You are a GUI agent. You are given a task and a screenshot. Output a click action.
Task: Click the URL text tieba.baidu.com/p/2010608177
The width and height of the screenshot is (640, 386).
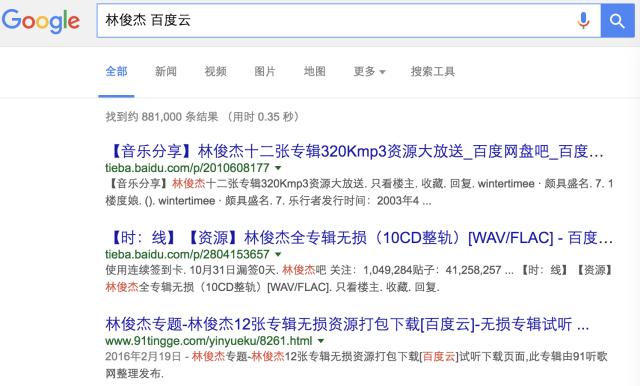click(x=187, y=168)
